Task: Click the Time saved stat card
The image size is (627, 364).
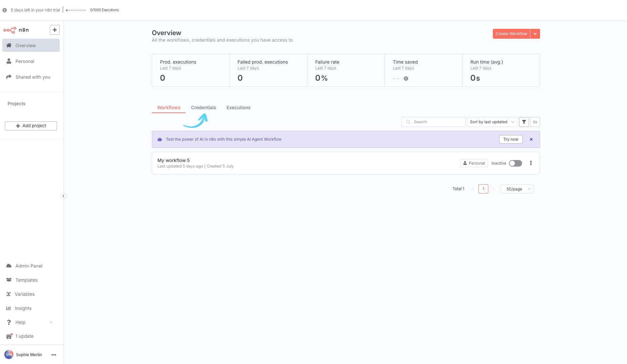Action: click(x=423, y=71)
